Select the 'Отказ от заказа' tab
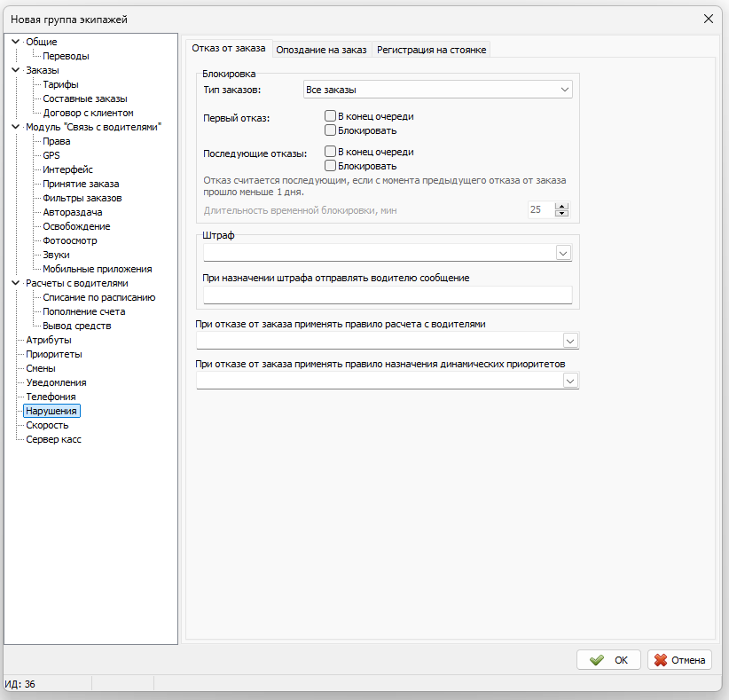 tap(229, 49)
